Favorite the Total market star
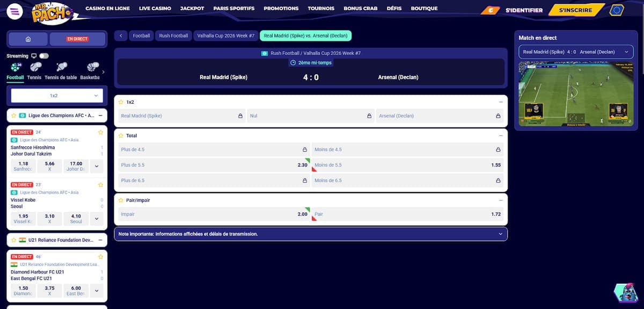 point(121,136)
